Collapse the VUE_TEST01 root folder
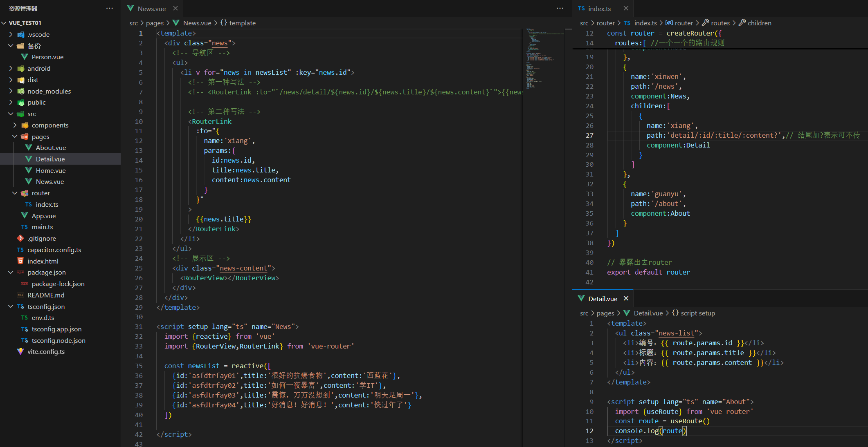The width and height of the screenshot is (868, 447). pyautogui.click(x=4, y=23)
